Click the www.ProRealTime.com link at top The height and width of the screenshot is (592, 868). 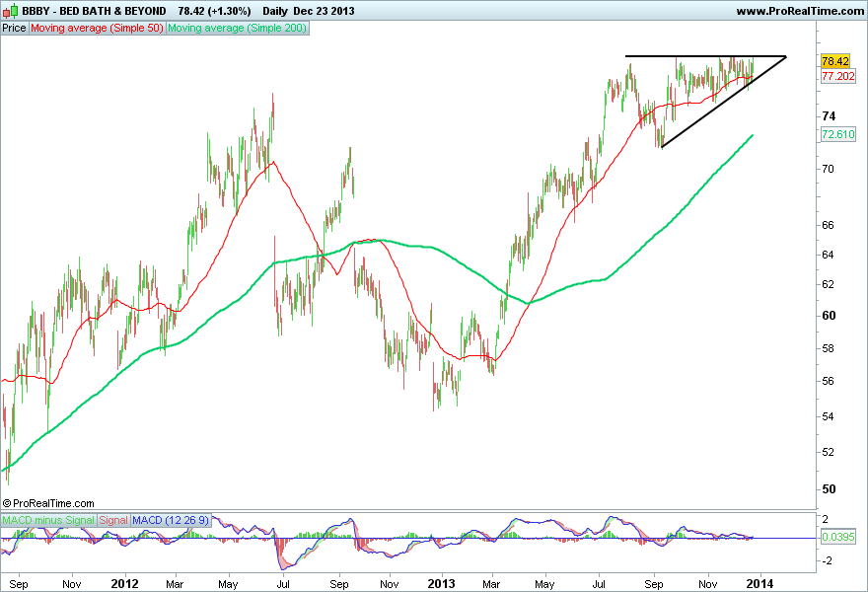click(800, 11)
